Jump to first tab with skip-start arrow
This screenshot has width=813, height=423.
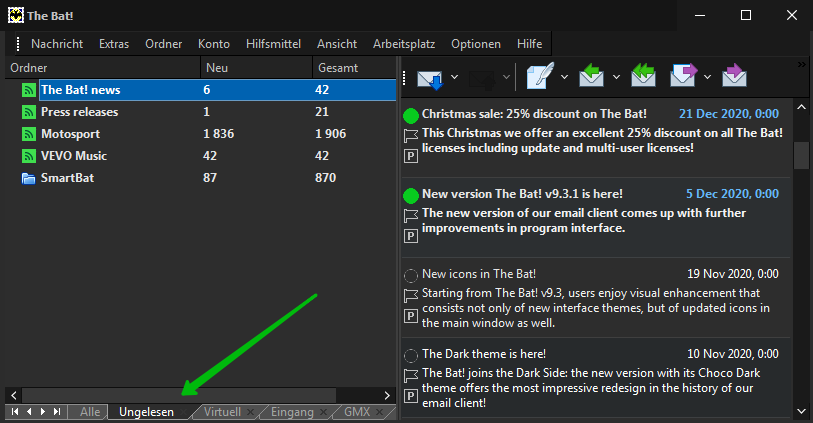pyautogui.click(x=15, y=412)
